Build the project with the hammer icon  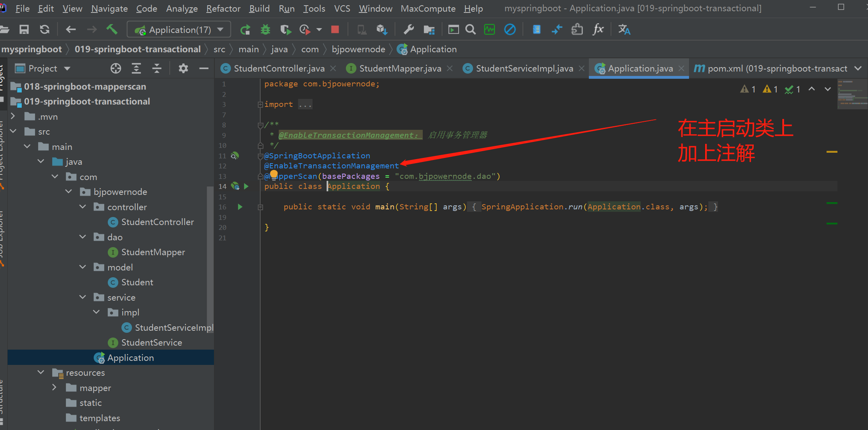point(112,29)
